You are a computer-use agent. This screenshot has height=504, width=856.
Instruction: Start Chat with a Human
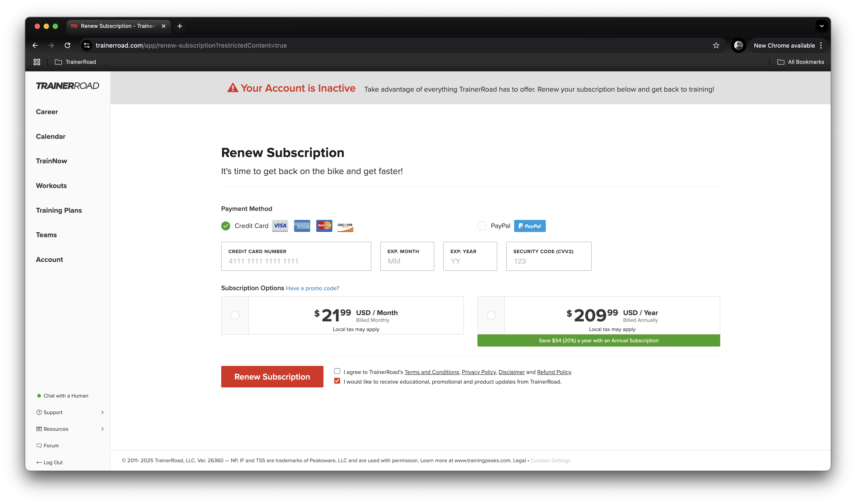(x=63, y=396)
